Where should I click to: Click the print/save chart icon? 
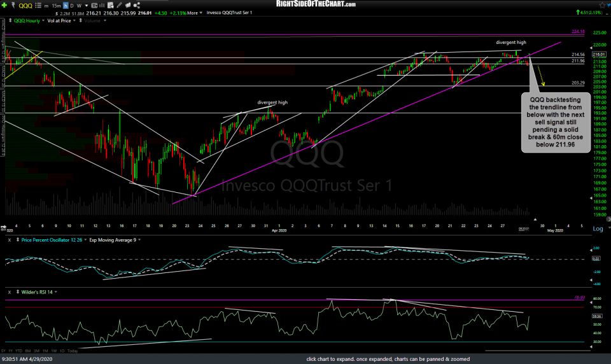[128, 5]
